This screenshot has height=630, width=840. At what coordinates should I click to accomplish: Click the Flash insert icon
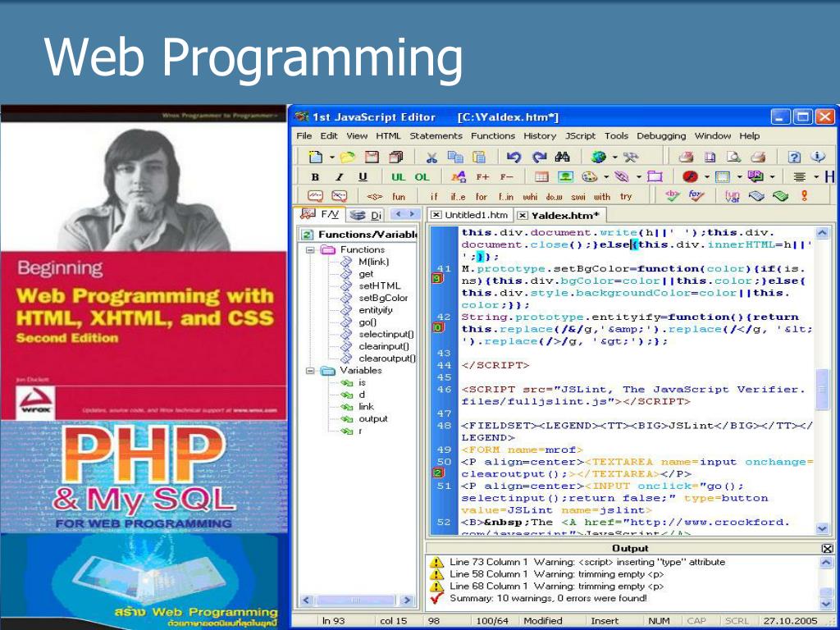coord(690,177)
